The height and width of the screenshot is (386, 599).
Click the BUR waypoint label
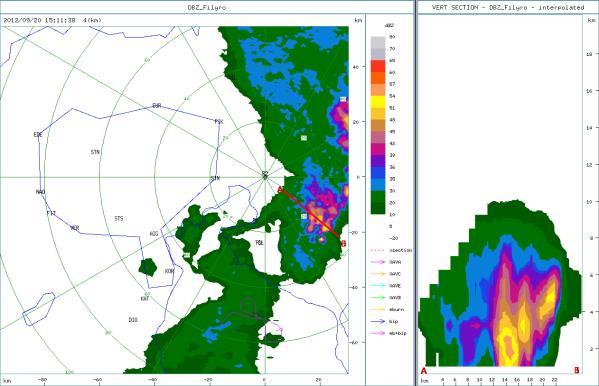click(157, 105)
